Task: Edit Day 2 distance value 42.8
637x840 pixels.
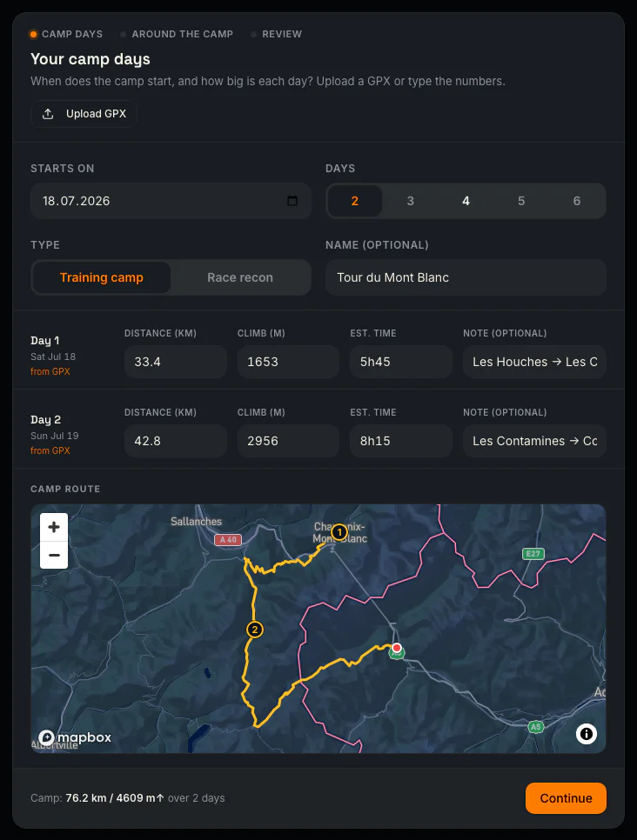Action: pyautogui.click(x=175, y=441)
